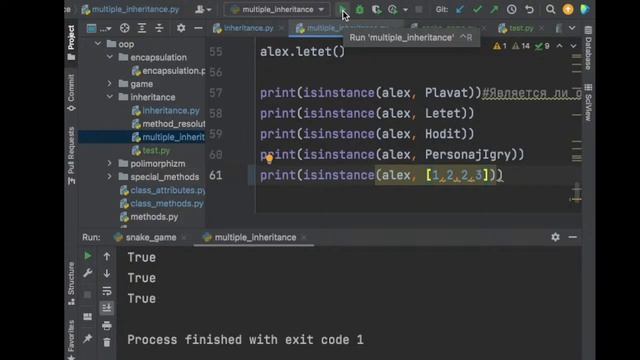Open the profiler run options dropdown arrow
The image size is (640, 360).
(x=405, y=9)
